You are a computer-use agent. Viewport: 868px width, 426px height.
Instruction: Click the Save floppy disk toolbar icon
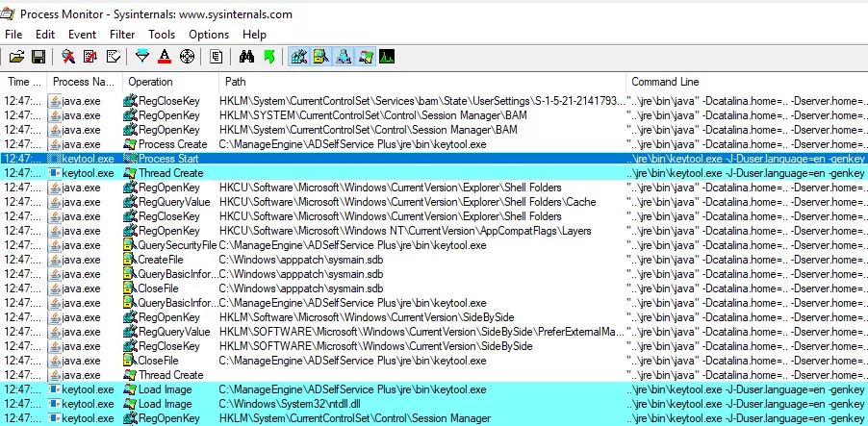pyautogui.click(x=38, y=57)
